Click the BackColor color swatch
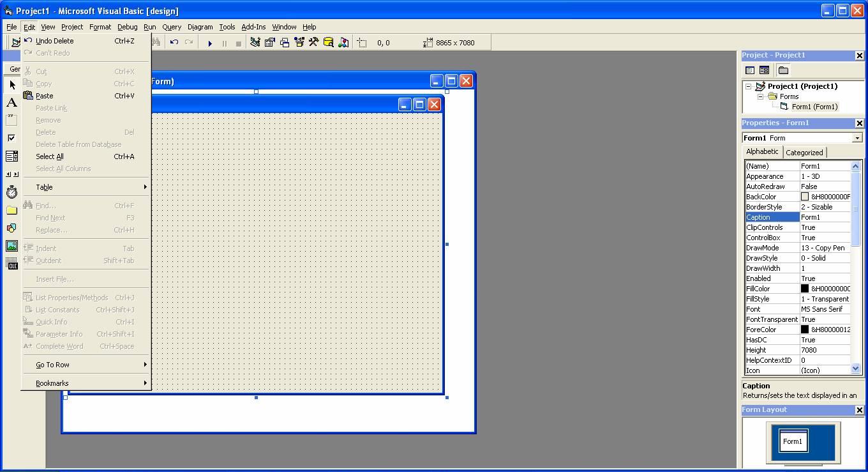 [805, 197]
